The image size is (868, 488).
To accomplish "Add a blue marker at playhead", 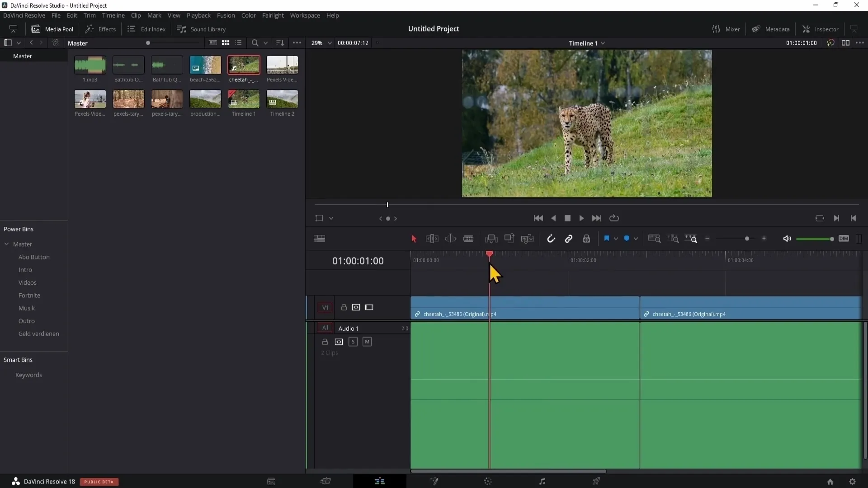I will point(627,238).
